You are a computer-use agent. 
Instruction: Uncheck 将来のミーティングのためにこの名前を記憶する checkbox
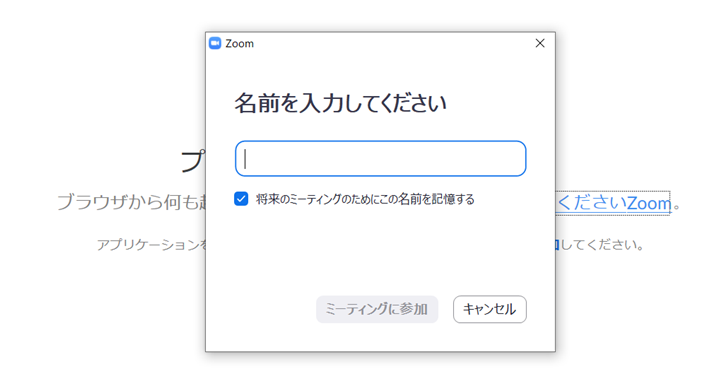[241, 199]
